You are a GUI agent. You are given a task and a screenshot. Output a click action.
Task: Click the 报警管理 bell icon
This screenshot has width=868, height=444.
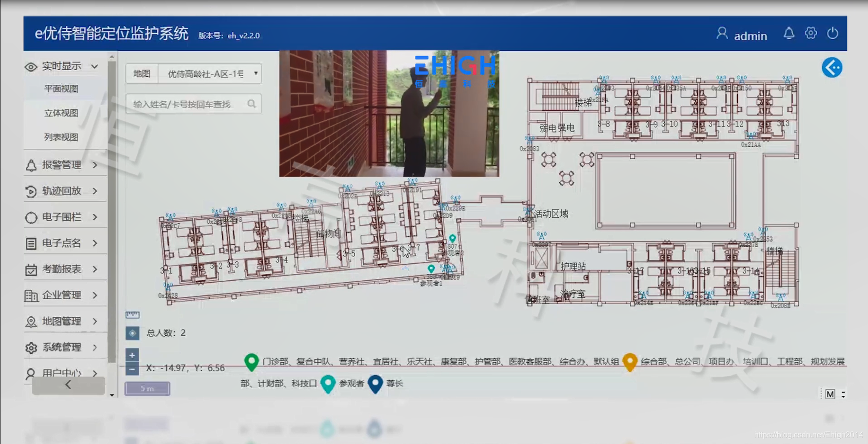[31, 165]
